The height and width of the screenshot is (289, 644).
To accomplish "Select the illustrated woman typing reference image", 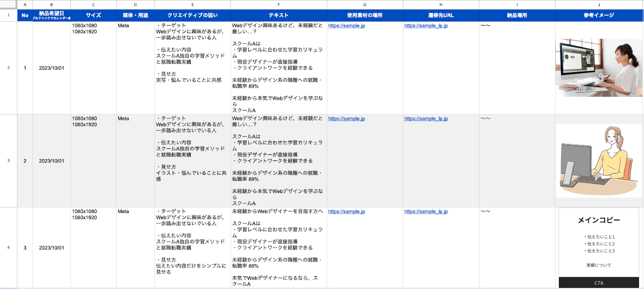I will pos(599,161).
